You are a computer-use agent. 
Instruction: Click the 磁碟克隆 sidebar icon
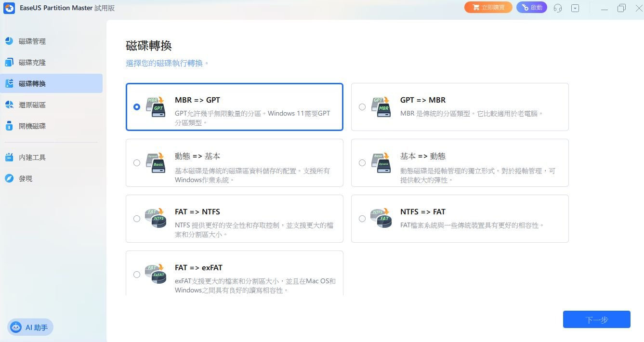coord(9,63)
